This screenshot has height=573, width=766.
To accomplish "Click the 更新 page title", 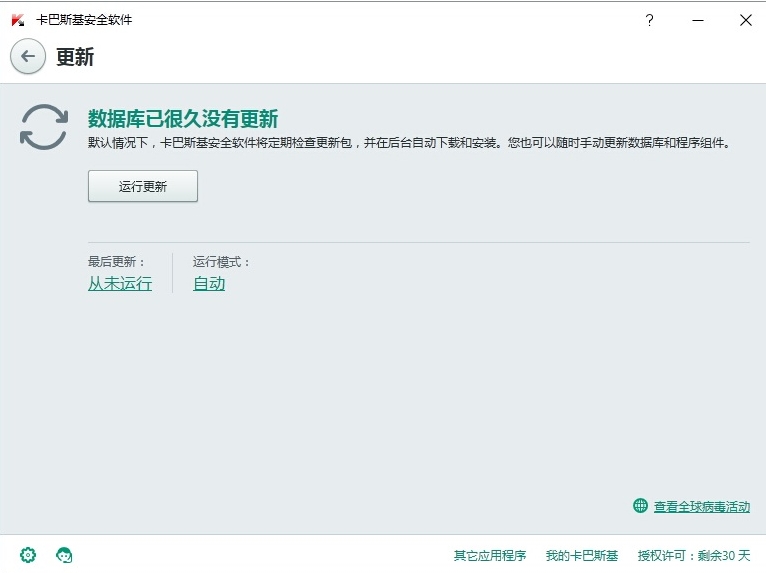I will click(75, 57).
